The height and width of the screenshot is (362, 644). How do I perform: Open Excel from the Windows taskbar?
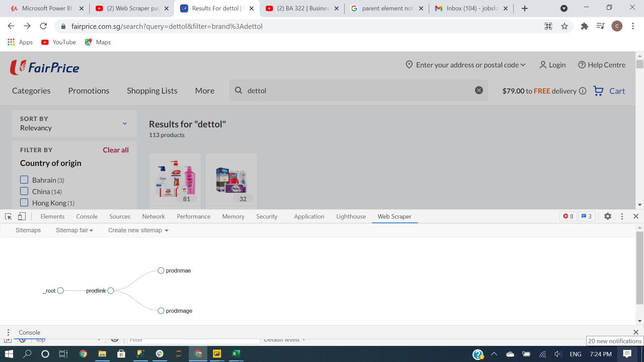pos(236,354)
